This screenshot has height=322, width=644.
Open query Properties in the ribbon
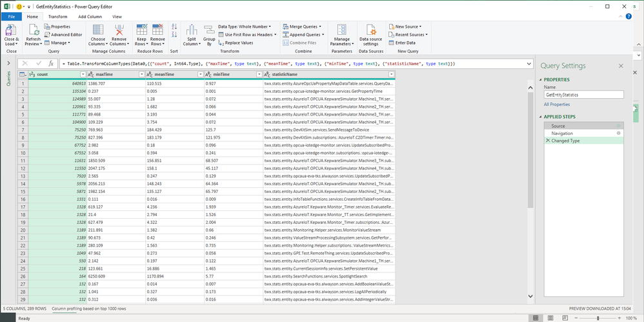coord(57,26)
